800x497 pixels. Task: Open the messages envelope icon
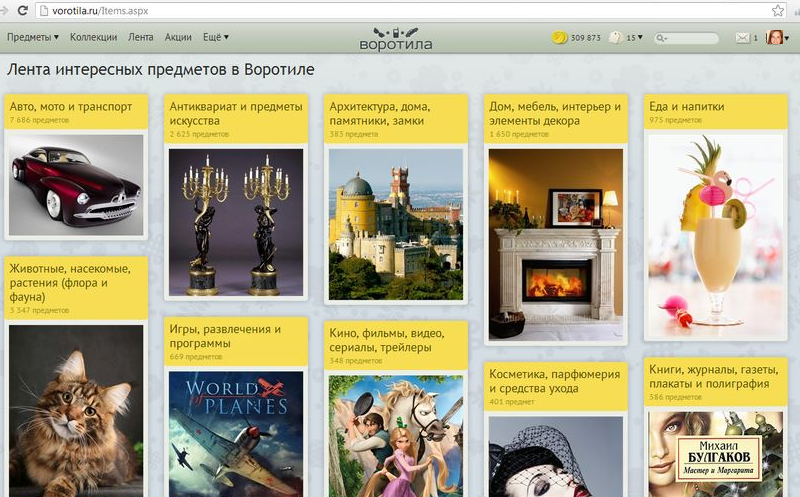point(742,37)
